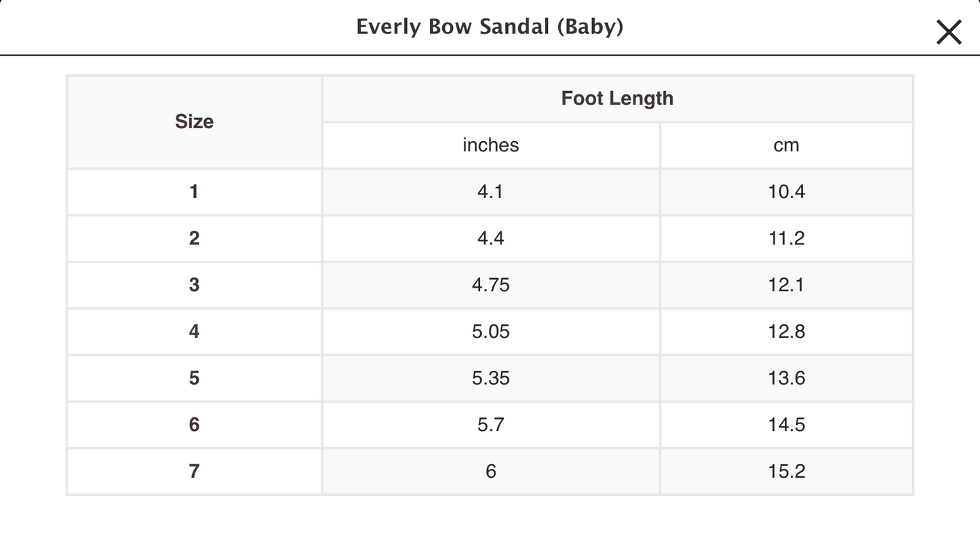Click the size 4 row label
980x547 pixels.
coord(194,332)
